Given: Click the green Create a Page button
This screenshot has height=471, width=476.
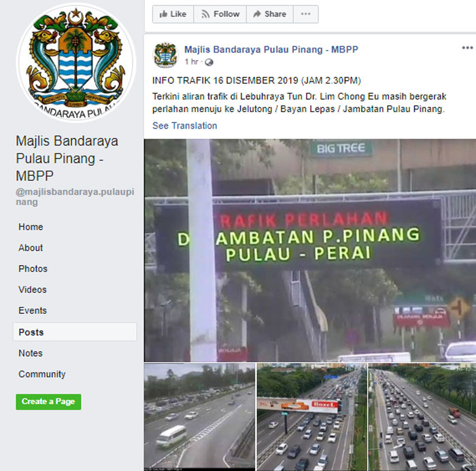Looking at the screenshot, I should 48,402.
